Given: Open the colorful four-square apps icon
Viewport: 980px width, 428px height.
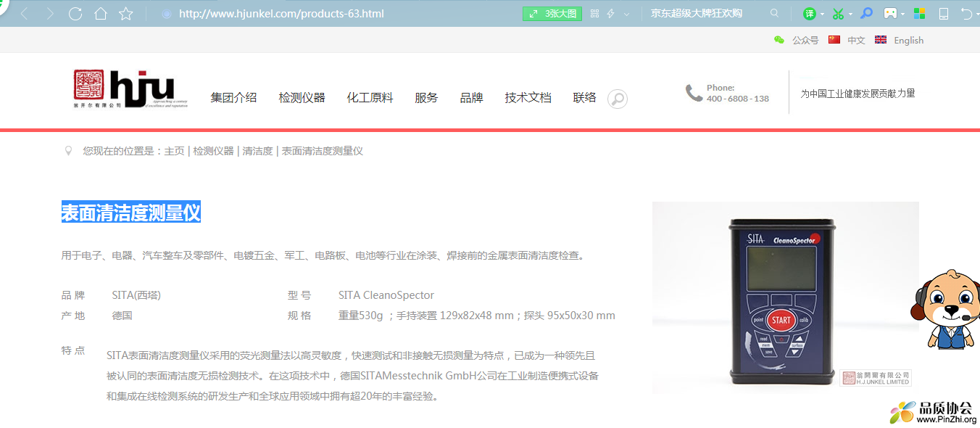Looking at the screenshot, I should (919, 14).
